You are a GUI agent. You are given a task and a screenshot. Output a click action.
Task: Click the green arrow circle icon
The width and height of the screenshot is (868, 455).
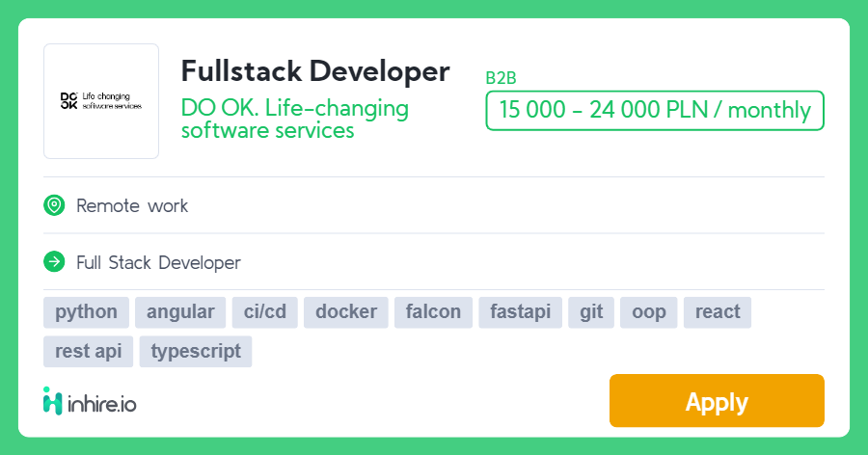pos(54,262)
